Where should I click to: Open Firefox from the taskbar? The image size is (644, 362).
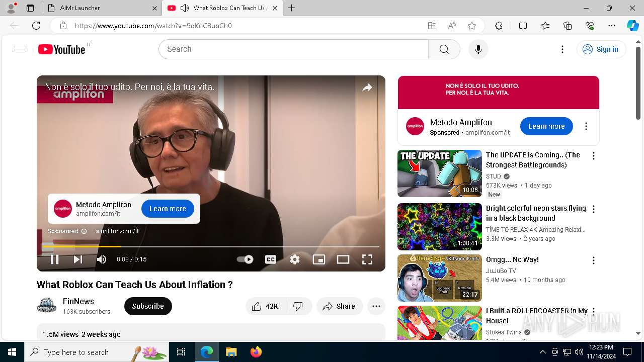[x=256, y=352]
